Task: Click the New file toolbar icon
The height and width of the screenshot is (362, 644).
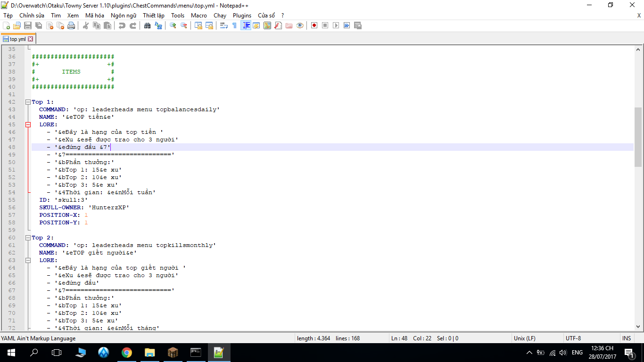Action: click(7, 25)
